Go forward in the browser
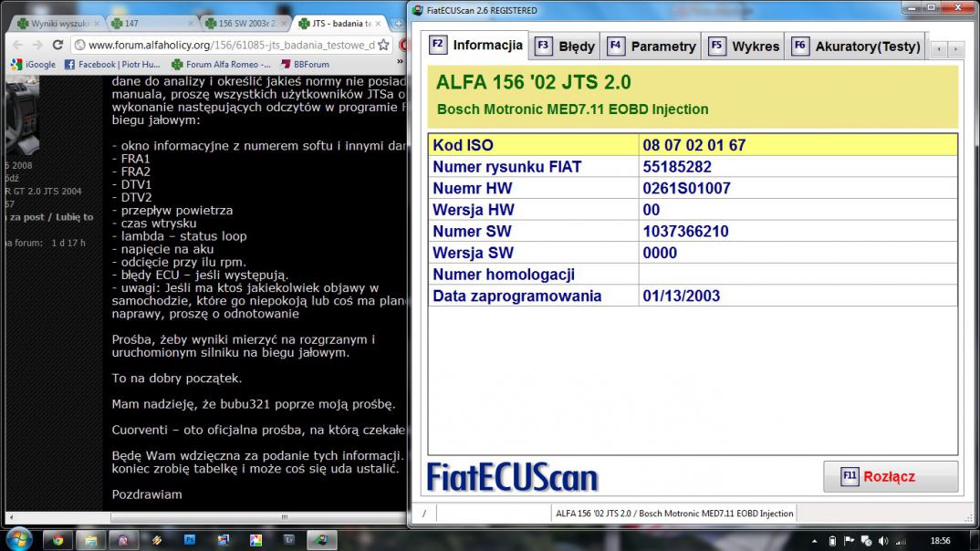Image resolution: width=980 pixels, height=551 pixels. click(37, 45)
